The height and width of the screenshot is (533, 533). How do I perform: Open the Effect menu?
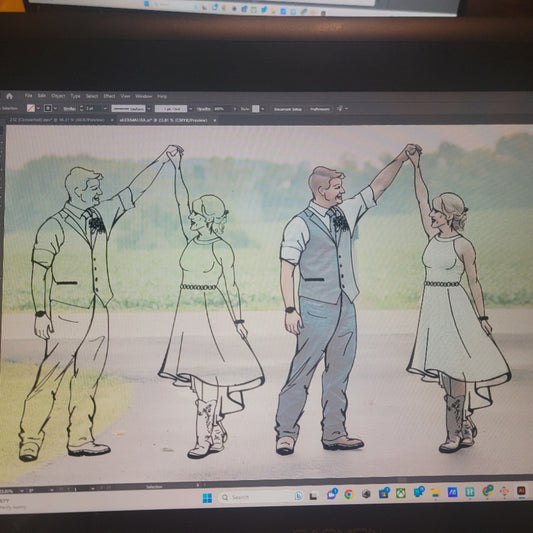[109, 96]
